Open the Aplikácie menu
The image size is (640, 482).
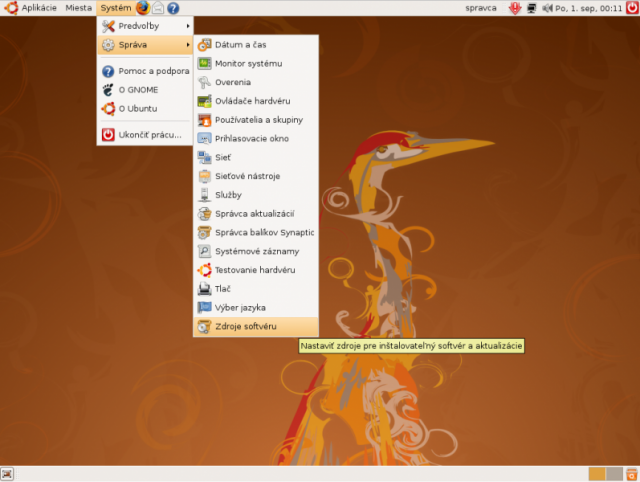tap(39, 8)
